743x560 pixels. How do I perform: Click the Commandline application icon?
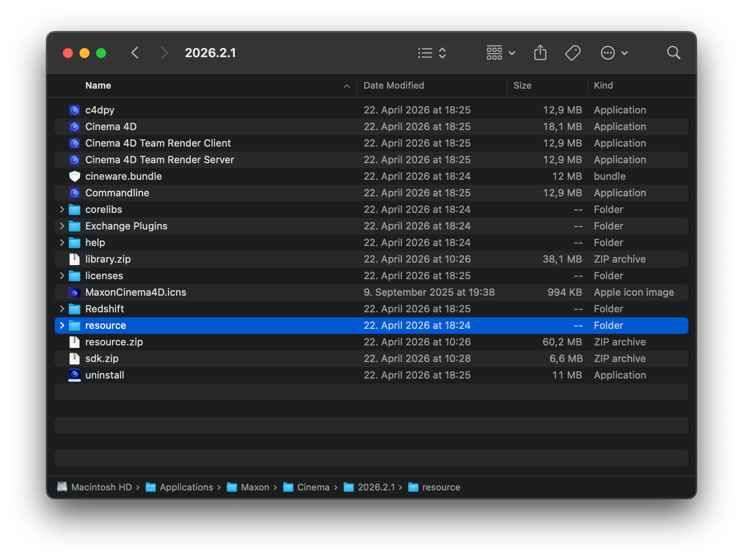click(x=75, y=193)
